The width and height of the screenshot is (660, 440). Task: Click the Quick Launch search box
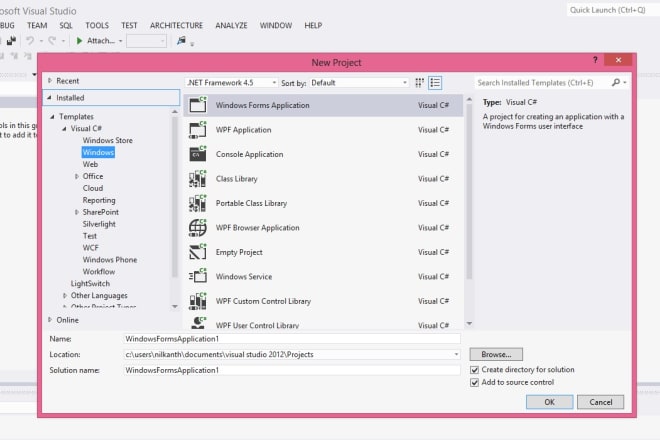pos(612,10)
